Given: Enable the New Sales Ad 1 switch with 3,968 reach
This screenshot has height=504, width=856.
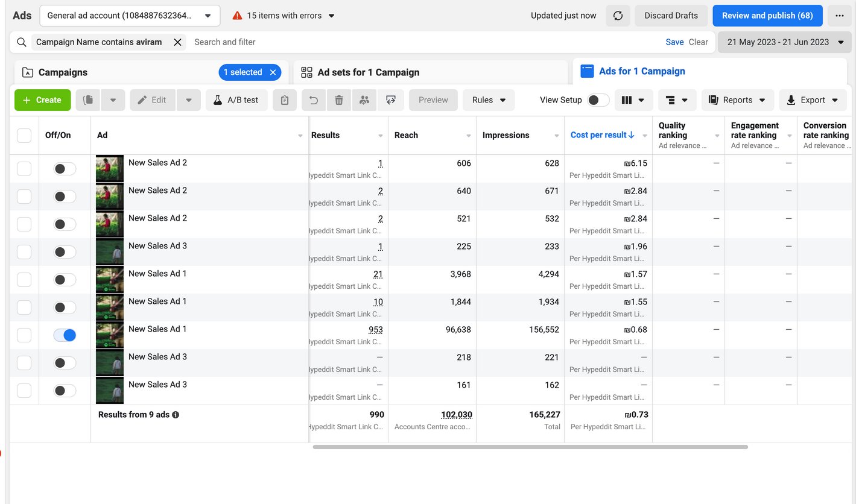Looking at the screenshot, I should (x=65, y=280).
